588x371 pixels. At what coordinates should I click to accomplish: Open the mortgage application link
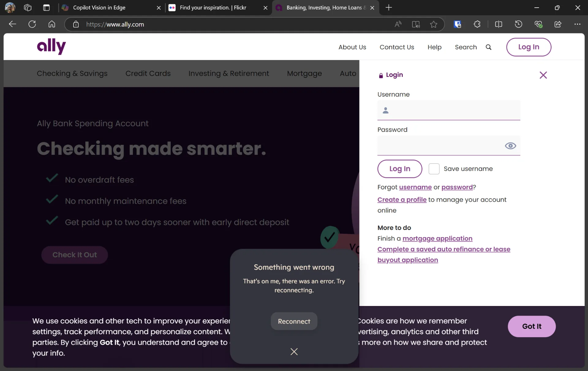click(437, 239)
